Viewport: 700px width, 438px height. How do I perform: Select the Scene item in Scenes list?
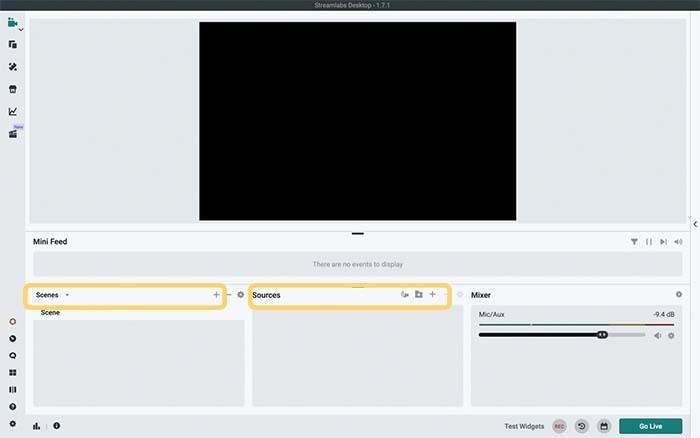(x=50, y=313)
